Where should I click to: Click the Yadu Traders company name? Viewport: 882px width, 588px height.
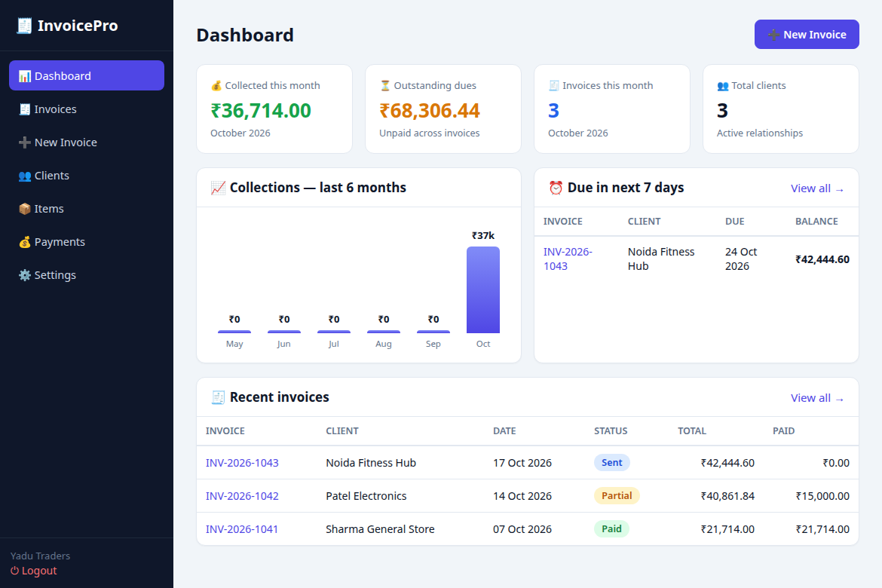pyautogui.click(x=41, y=556)
